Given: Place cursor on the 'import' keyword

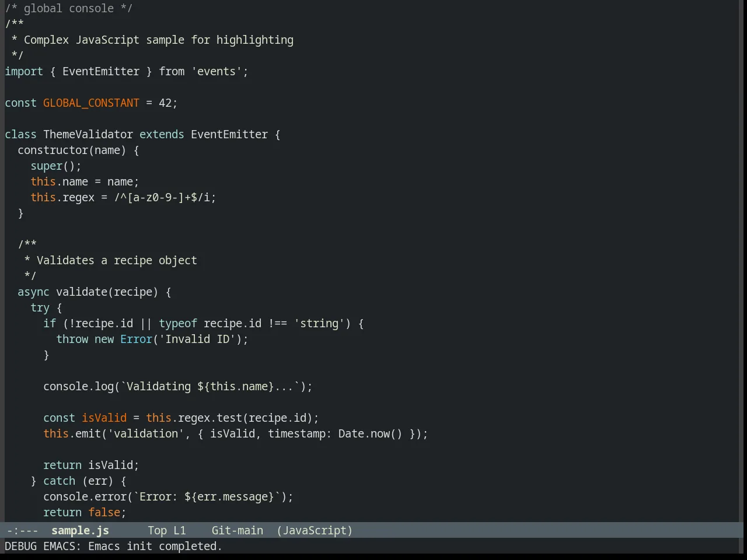Looking at the screenshot, I should pyautogui.click(x=24, y=71).
